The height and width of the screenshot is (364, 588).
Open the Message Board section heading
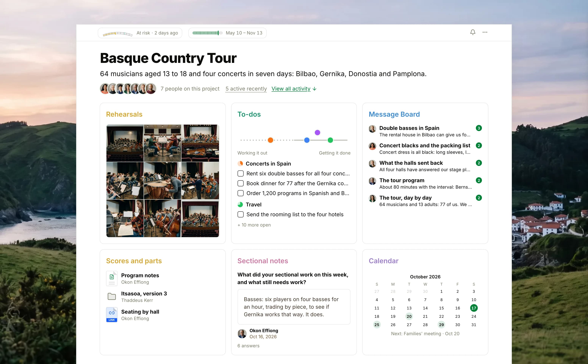[x=394, y=114]
